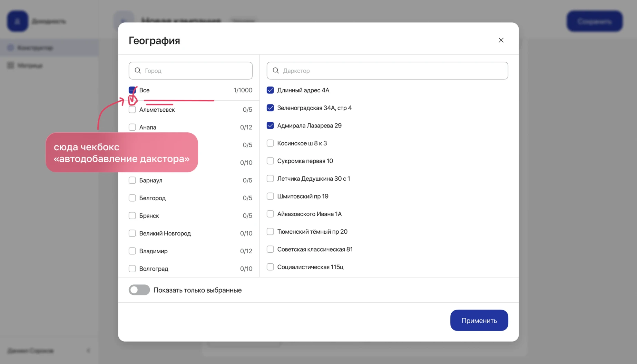Uncheck Адмирала Лазарева 29

[270, 125]
